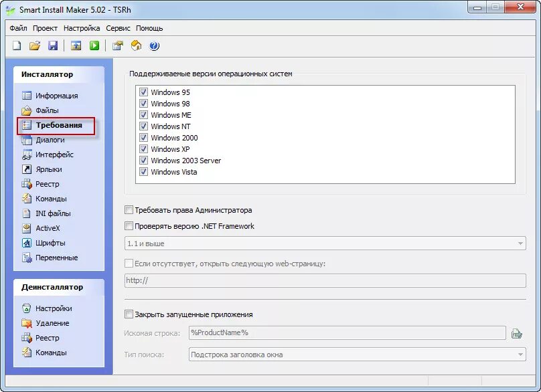Uncheck Windows 98 checkbox
Image resolution: width=541 pixels, height=392 pixels.
(143, 104)
